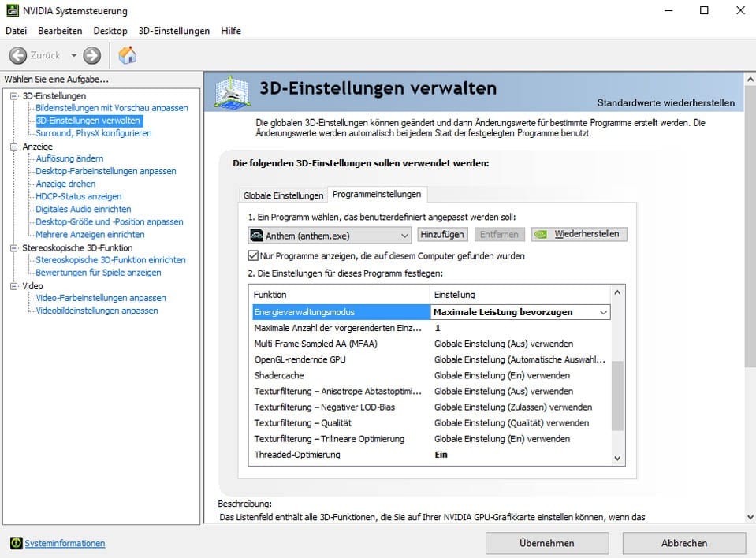Open the Home icon in toolbar
This screenshot has width=756, height=558.
coord(127,55)
